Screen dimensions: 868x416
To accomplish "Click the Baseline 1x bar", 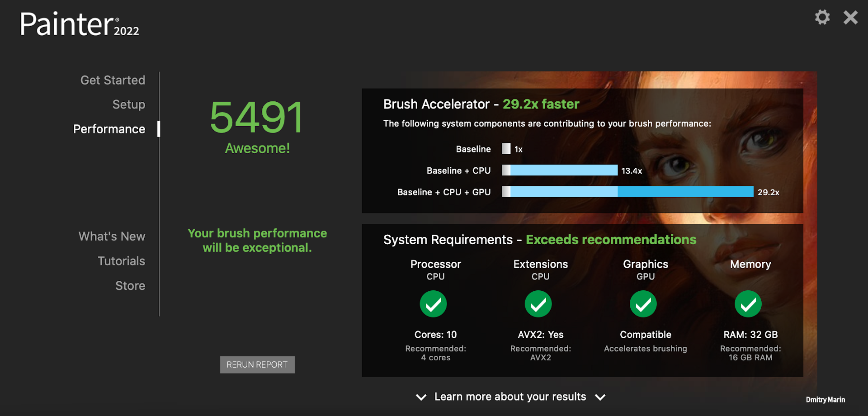I will pyautogui.click(x=506, y=149).
